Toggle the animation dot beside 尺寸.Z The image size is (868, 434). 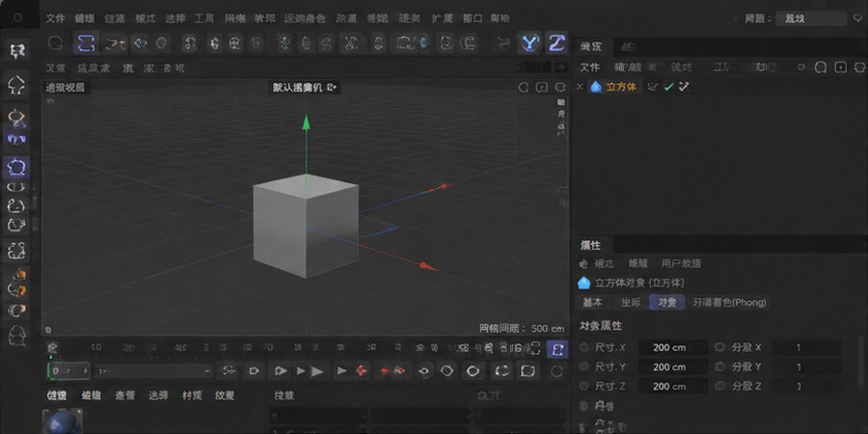(584, 386)
